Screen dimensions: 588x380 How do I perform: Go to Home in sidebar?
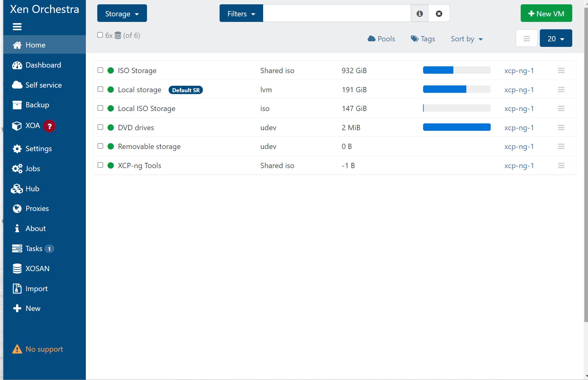(x=44, y=45)
